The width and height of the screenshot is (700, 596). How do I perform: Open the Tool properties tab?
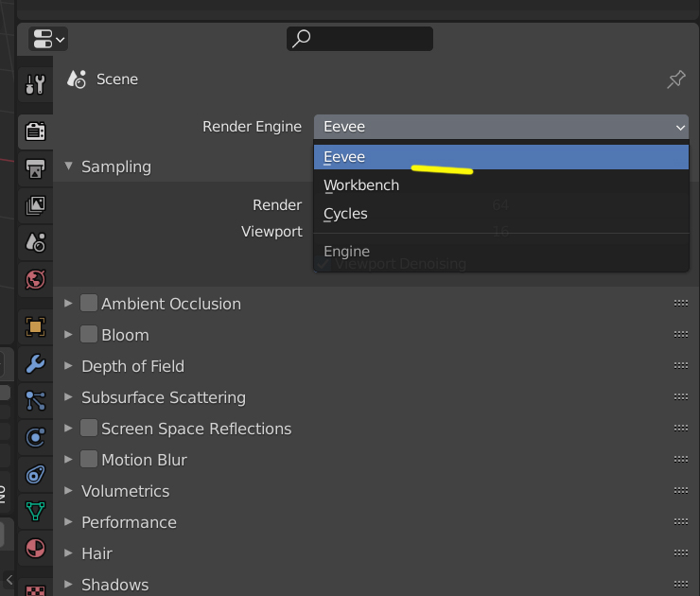(35, 85)
